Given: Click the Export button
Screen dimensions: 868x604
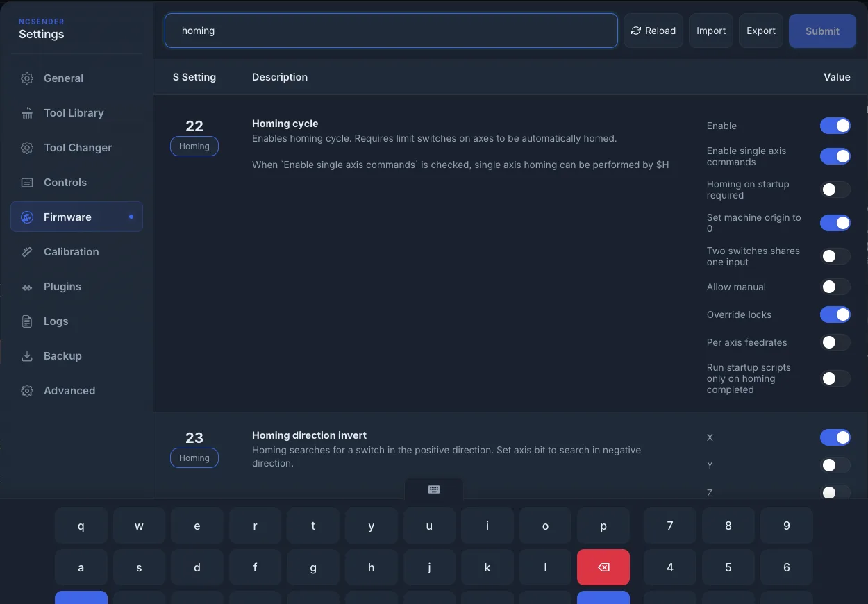Looking at the screenshot, I should (x=761, y=31).
